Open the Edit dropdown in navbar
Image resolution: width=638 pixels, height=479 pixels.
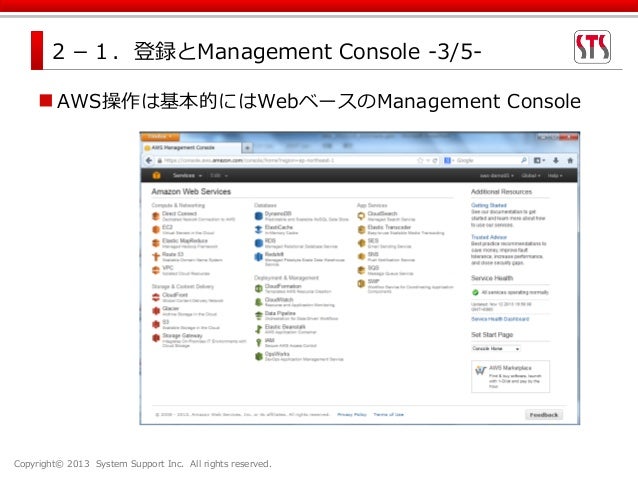tap(219, 175)
